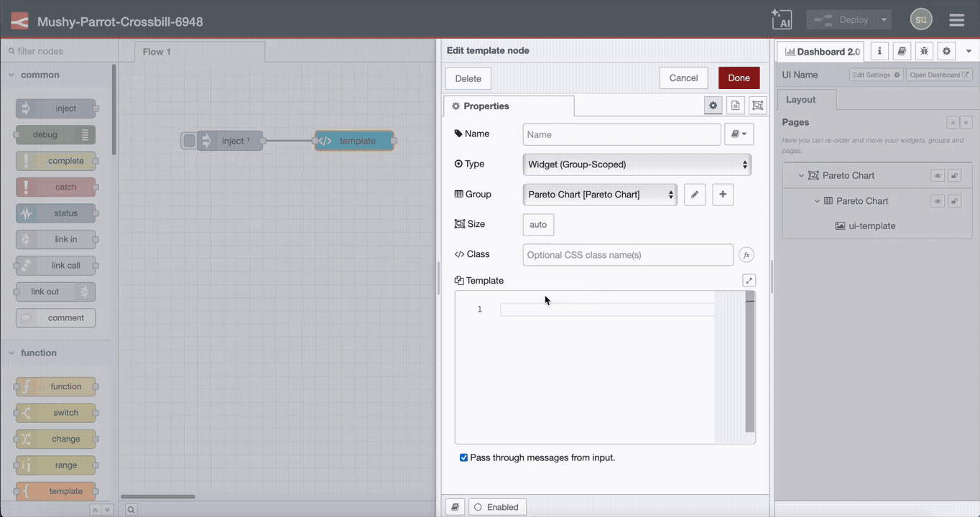Open the Type dropdown showing Widget (Group-Scoped)
The image size is (980, 517).
click(x=637, y=164)
